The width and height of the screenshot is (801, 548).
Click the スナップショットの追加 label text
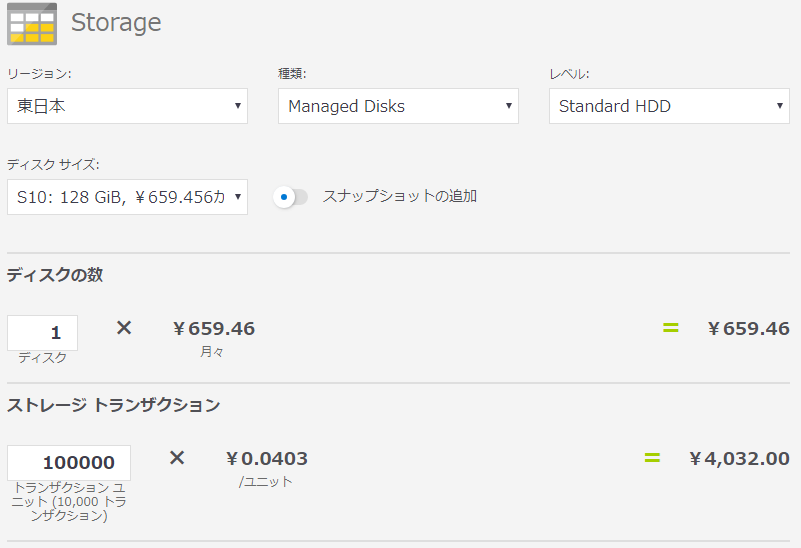(399, 196)
